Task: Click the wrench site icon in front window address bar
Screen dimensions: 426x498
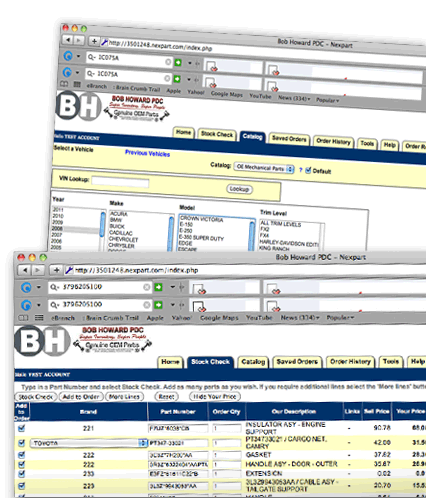Action: pyautogui.click(x=68, y=270)
